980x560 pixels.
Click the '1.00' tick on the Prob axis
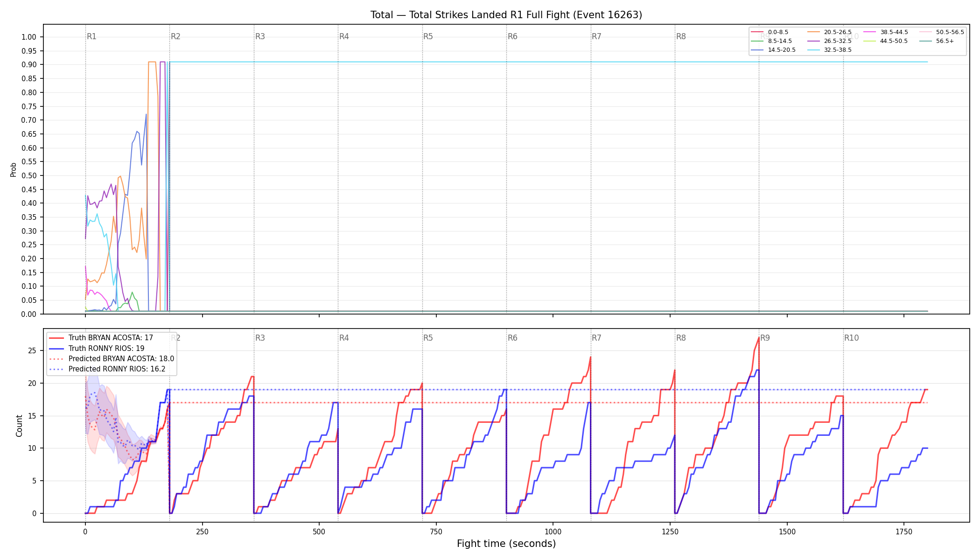click(x=29, y=37)
